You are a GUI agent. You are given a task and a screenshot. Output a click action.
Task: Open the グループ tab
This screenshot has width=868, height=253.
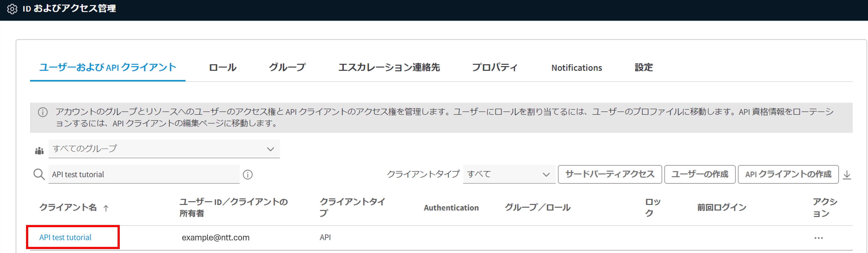pyautogui.click(x=287, y=68)
